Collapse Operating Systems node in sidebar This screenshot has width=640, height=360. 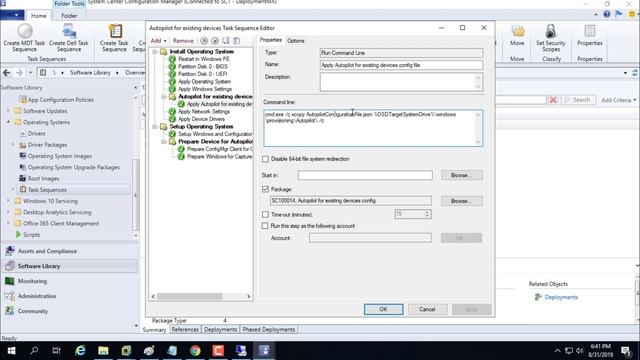8,122
